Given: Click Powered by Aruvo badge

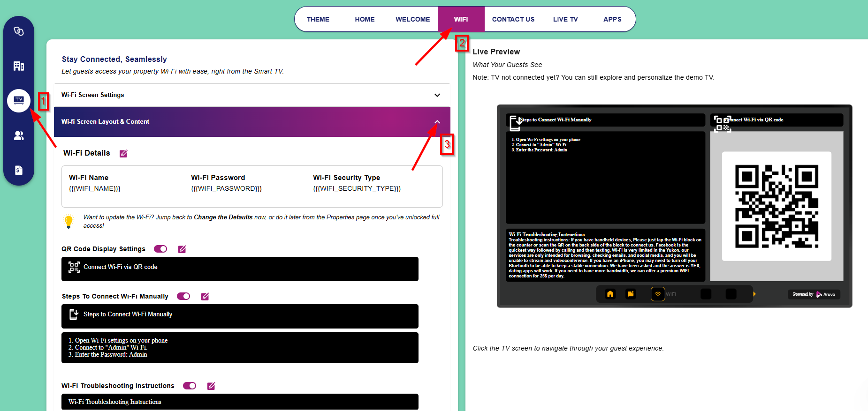Looking at the screenshot, I should tap(814, 294).
